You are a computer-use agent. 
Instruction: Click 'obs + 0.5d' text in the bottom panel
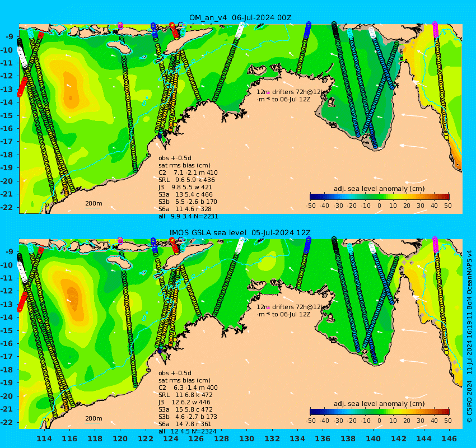(x=175, y=374)
